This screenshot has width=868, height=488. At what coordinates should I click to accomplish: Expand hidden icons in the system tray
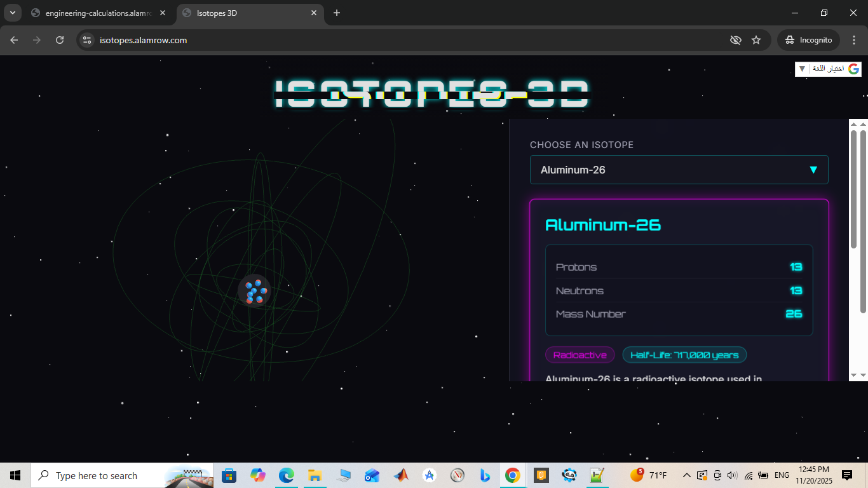coord(686,475)
